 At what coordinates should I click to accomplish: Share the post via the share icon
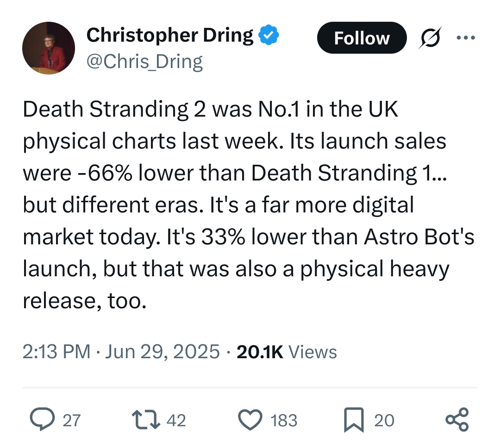coord(457,420)
